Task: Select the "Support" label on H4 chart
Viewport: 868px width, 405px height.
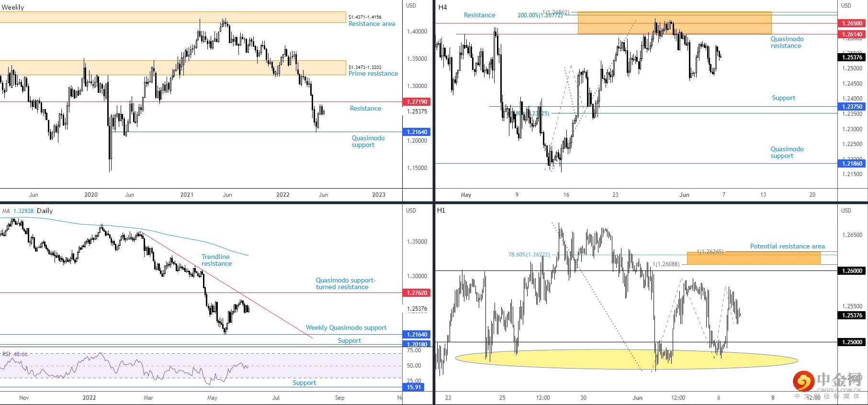Action: 783,98
